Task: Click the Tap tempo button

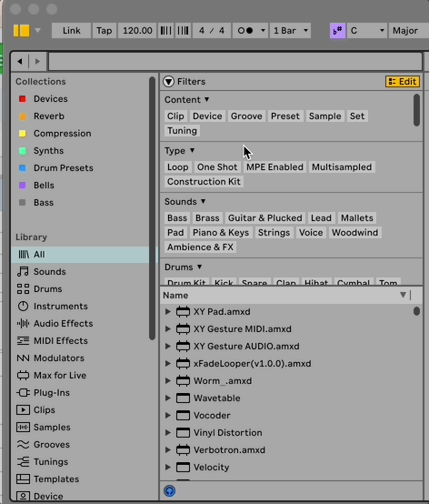Action: coord(104,31)
